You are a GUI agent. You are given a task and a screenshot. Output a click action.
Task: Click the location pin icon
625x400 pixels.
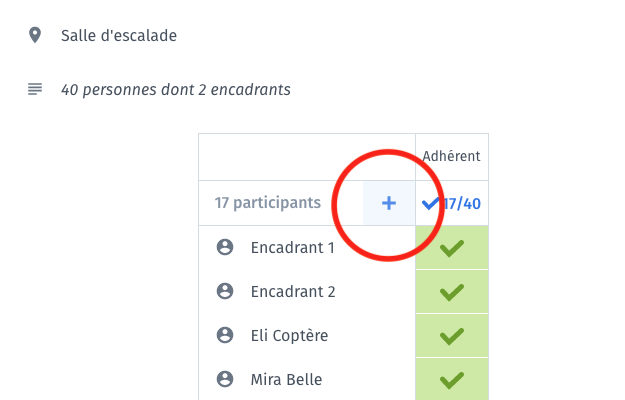point(35,35)
